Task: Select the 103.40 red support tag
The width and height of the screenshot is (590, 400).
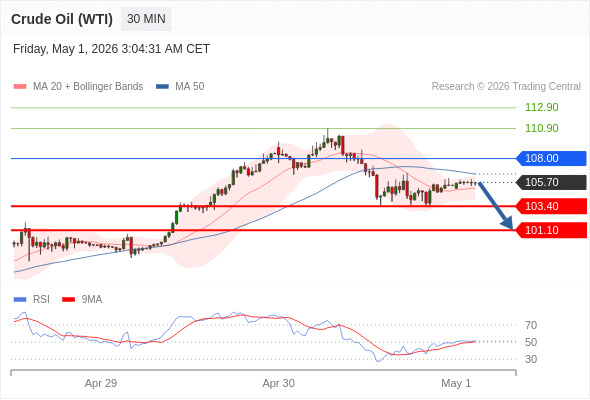Action: tap(551, 206)
